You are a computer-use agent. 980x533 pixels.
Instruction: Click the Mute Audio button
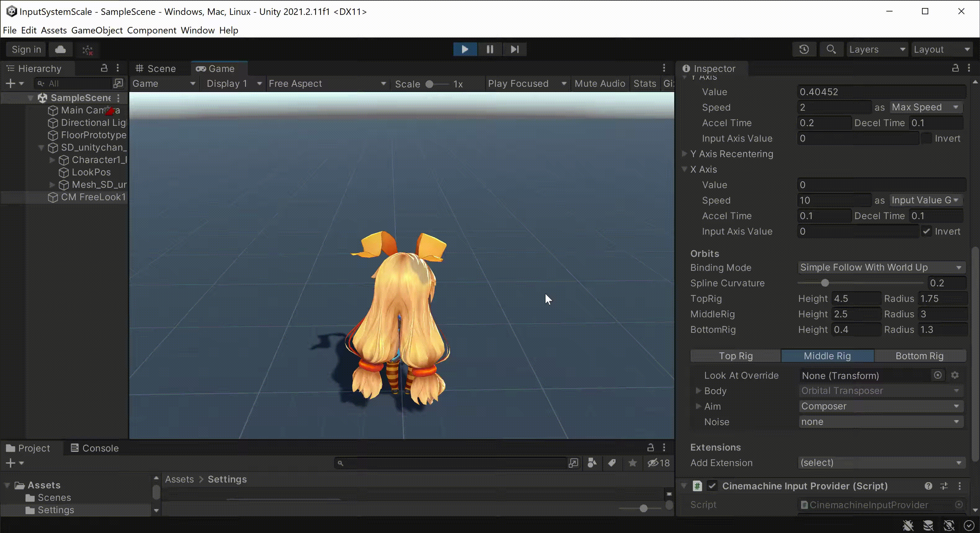[599, 84]
